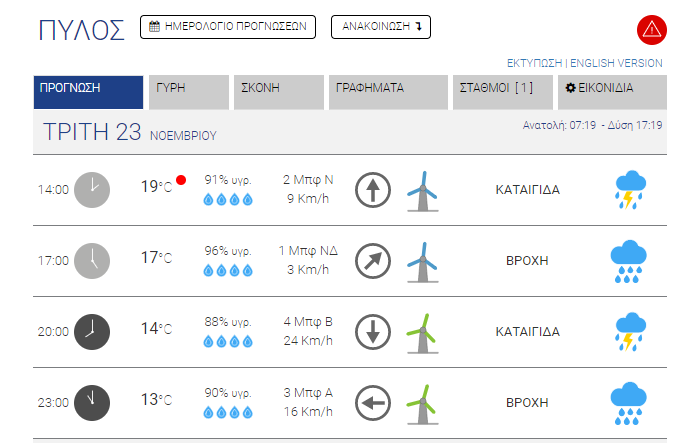The width and height of the screenshot is (685, 443).
Task: Click the wind turbine icon in the 20:00 row
Action: pyautogui.click(x=422, y=333)
